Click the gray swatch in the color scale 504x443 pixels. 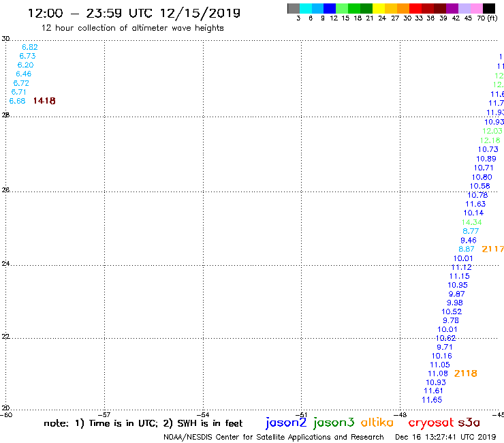294,8
